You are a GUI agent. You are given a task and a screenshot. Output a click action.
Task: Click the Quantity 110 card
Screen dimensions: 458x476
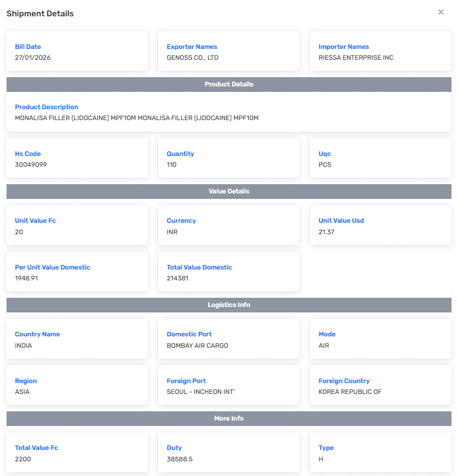[228, 158]
